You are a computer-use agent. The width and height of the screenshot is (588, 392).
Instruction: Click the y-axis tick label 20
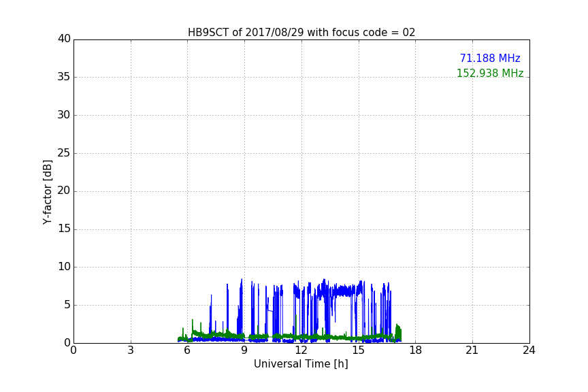64,191
